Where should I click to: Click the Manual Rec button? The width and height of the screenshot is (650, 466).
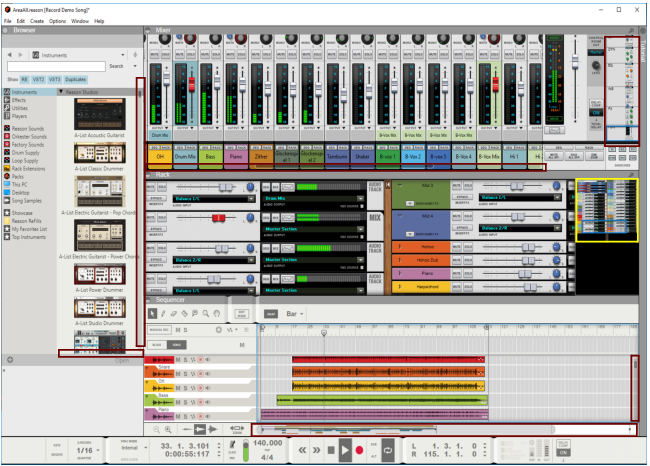point(159,330)
